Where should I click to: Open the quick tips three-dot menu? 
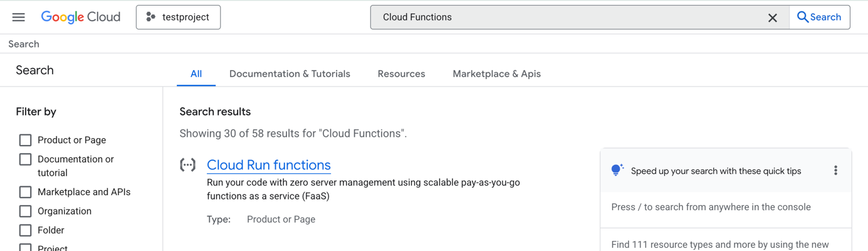tap(835, 171)
